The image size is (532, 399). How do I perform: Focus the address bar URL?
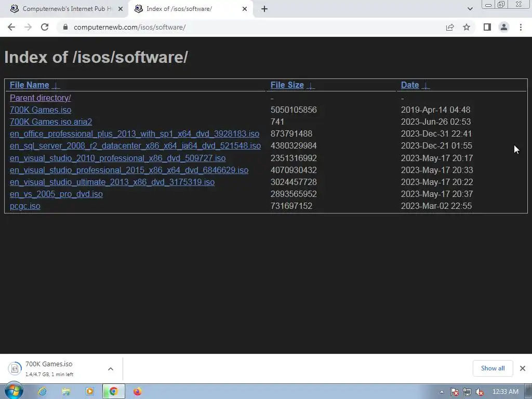coord(129,27)
